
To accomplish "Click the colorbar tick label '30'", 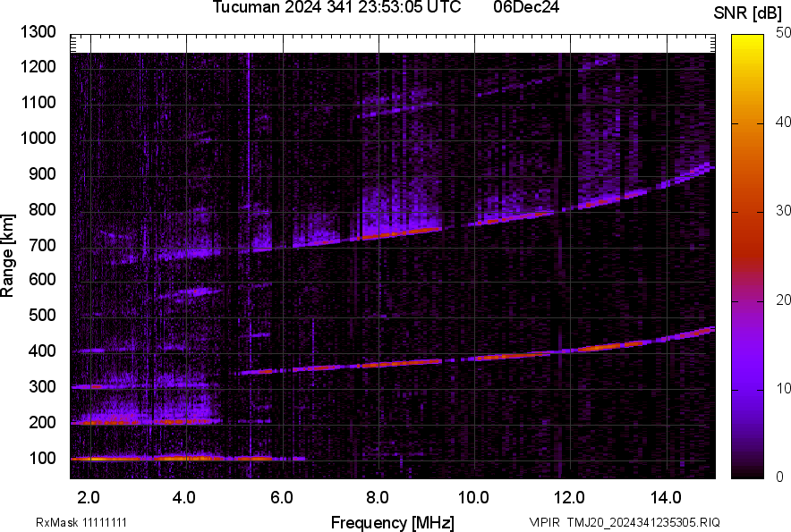I will coord(784,210).
